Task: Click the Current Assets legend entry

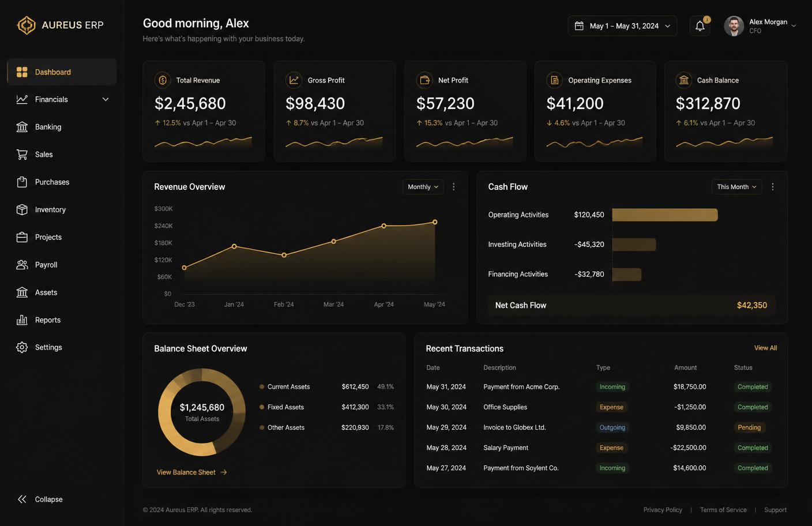Action: pos(326,387)
